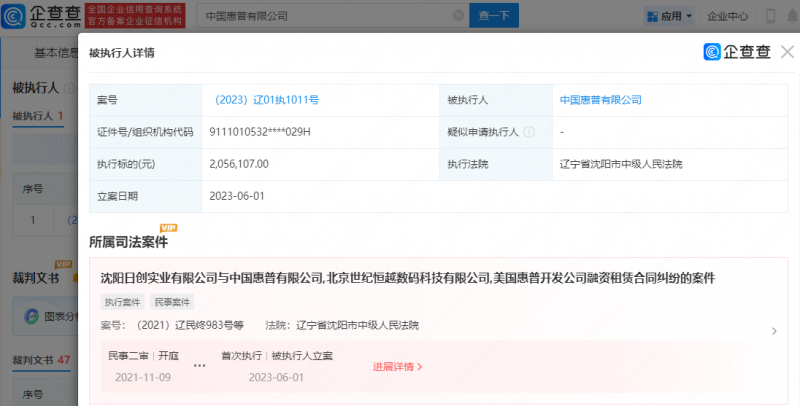Expand the ellipsis between case timeline stages
This screenshot has height=406, width=800.
coord(199,366)
